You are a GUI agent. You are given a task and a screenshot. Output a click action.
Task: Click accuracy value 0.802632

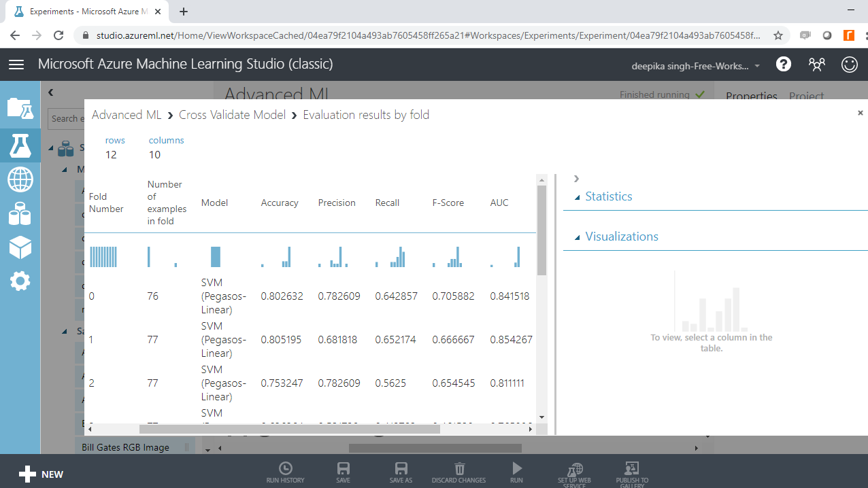[282, 296]
